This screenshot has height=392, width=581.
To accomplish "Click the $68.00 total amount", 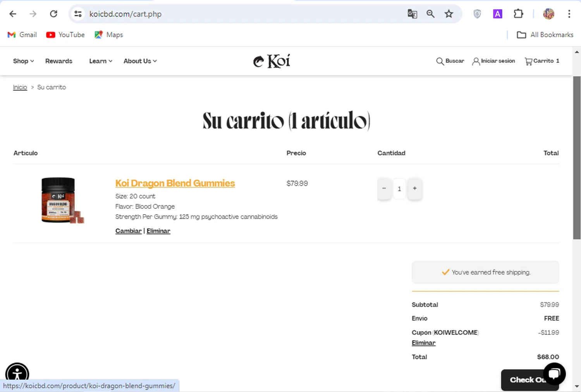I will [548, 357].
